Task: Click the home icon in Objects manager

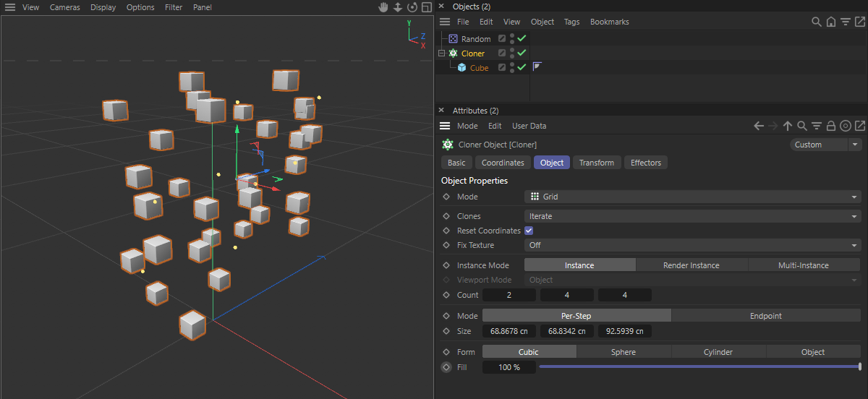Action: tap(831, 22)
